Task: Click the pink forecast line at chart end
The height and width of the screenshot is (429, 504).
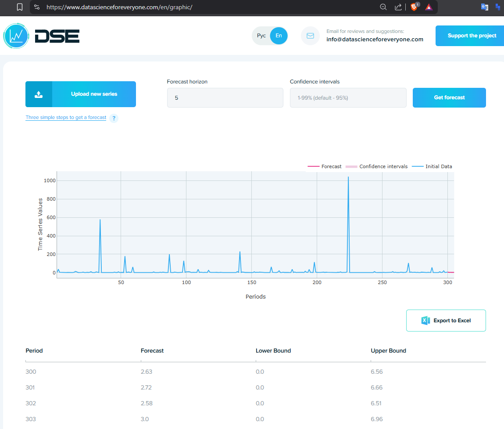Action: (x=451, y=272)
